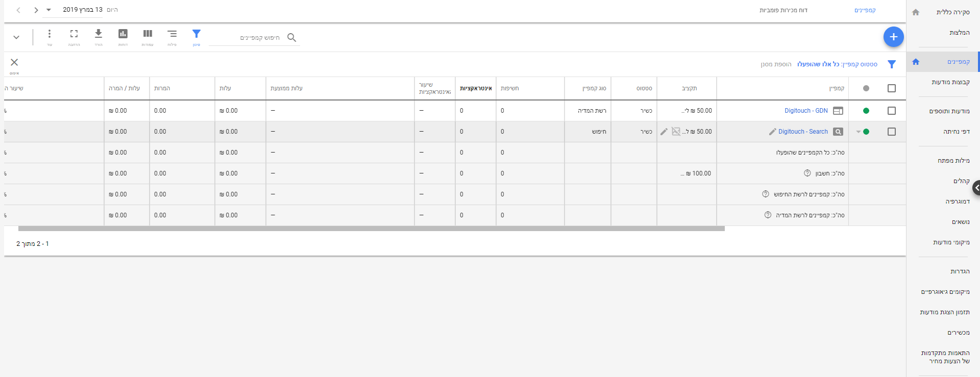Open the three-dot more options menu
The image size is (980, 377).
[x=50, y=34]
